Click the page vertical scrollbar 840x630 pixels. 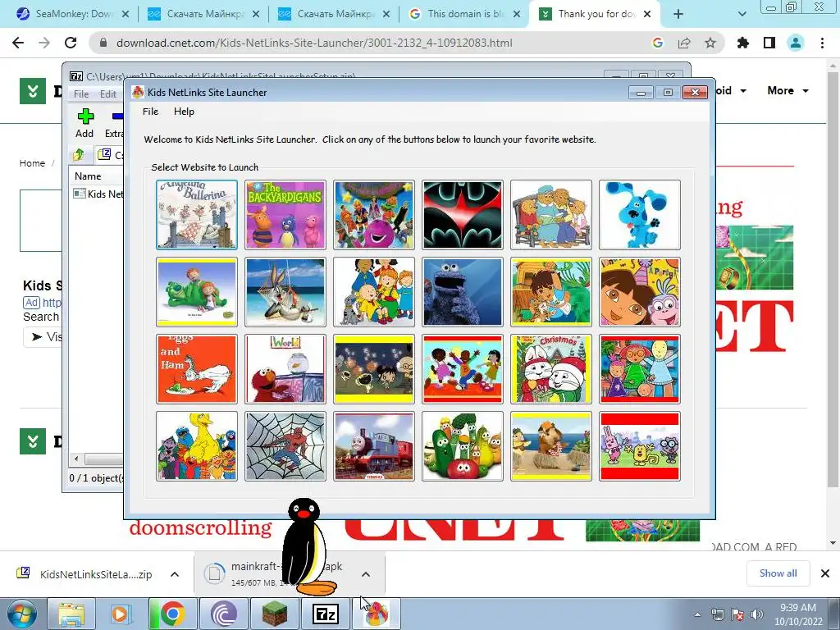pos(833,279)
